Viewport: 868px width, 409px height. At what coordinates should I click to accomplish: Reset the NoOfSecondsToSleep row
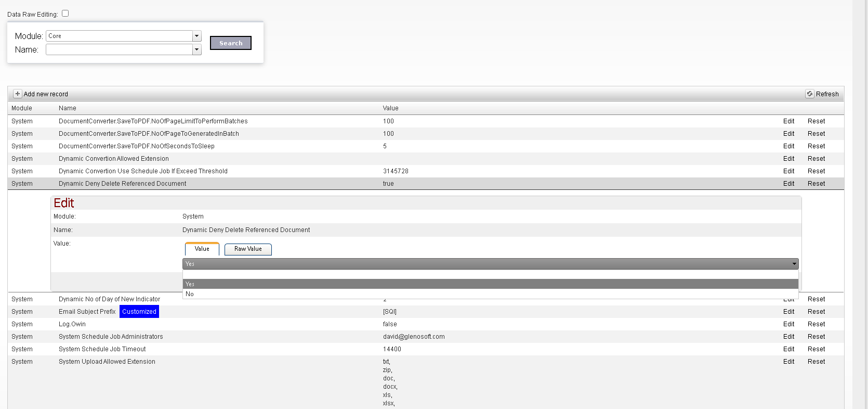coord(816,146)
